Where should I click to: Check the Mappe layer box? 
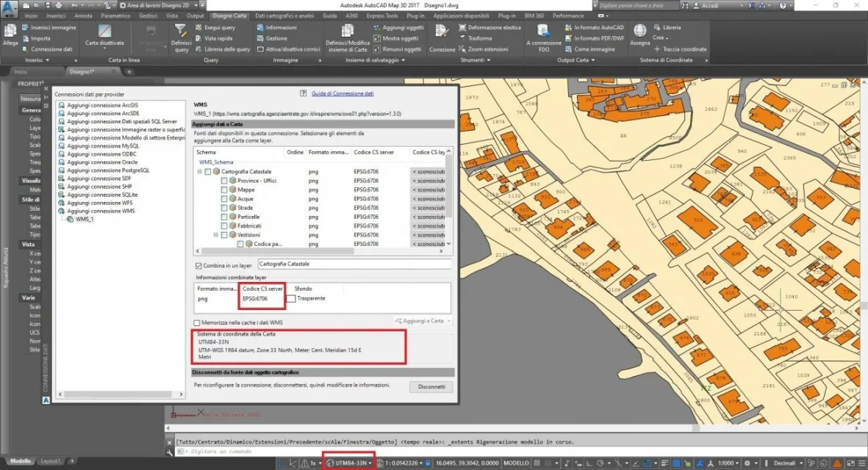click(224, 189)
